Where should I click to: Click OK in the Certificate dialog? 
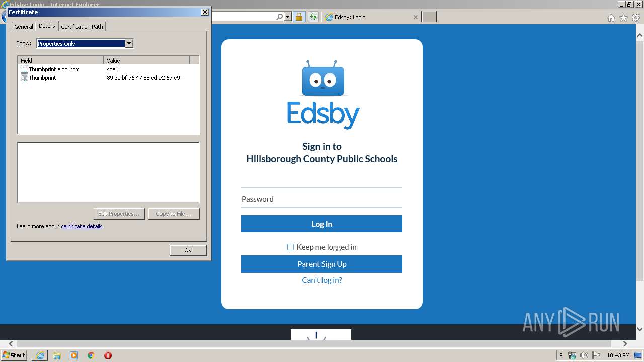188,250
